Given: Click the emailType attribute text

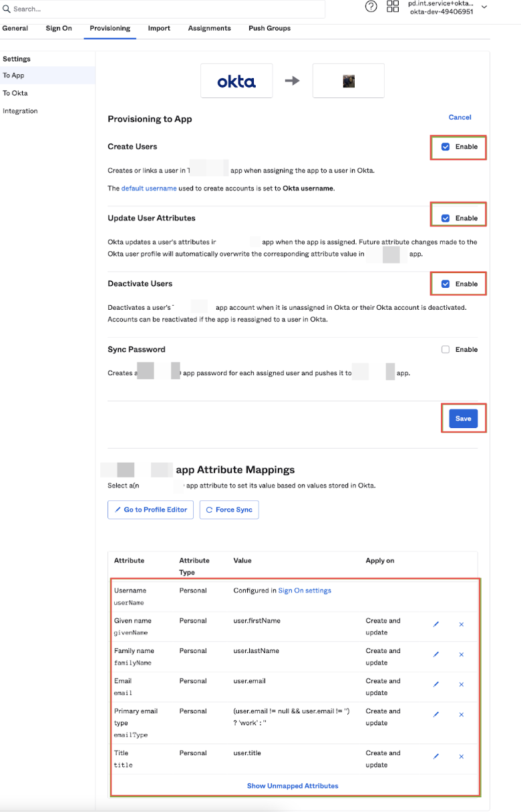Looking at the screenshot, I should [131, 735].
